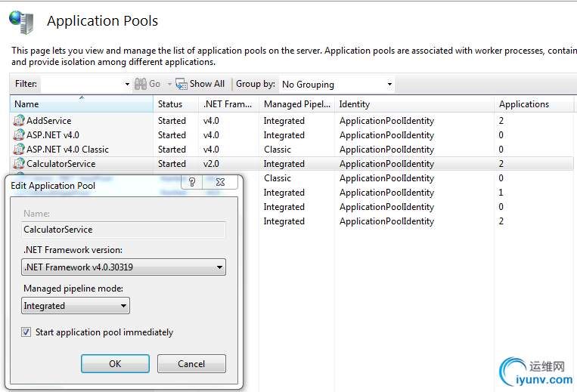Click the dialog help question-mark button
Viewport: 577px width, 392px height.
coord(192,182)
